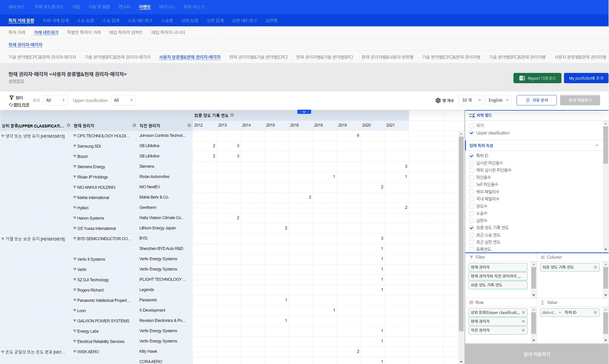Image resolution: width=609 pixels, height=364 pixels.
Task: Click the My portfolio에 추가 button
Action: (x=586, y=78)
